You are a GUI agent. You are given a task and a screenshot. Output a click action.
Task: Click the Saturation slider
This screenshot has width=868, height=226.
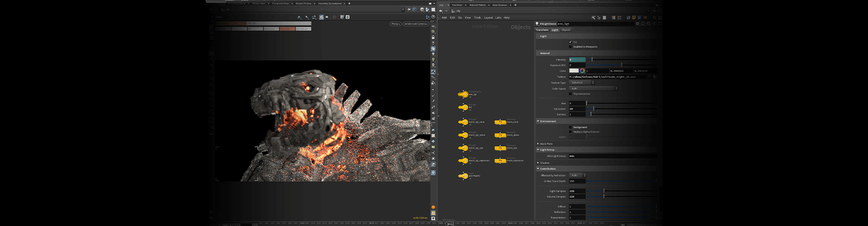click(x=622, y=109)
